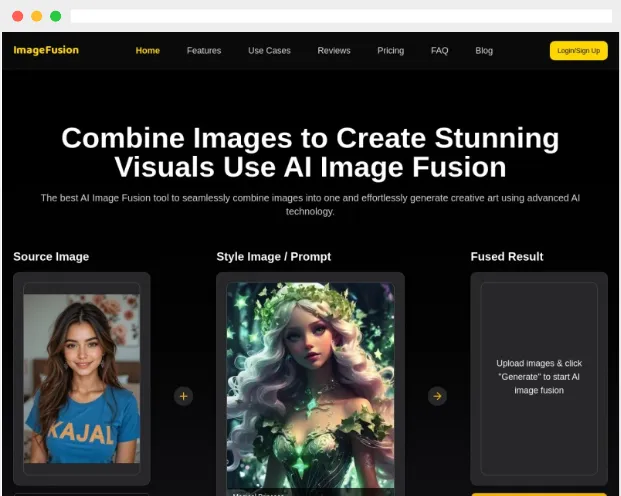The image size is (621, 496).
Task: Open the Home nav item
Action: tap(148, 51)
